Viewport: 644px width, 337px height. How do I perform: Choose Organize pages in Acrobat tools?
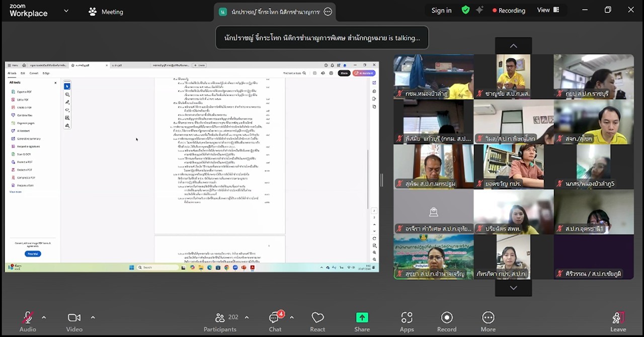pos(23,123)
